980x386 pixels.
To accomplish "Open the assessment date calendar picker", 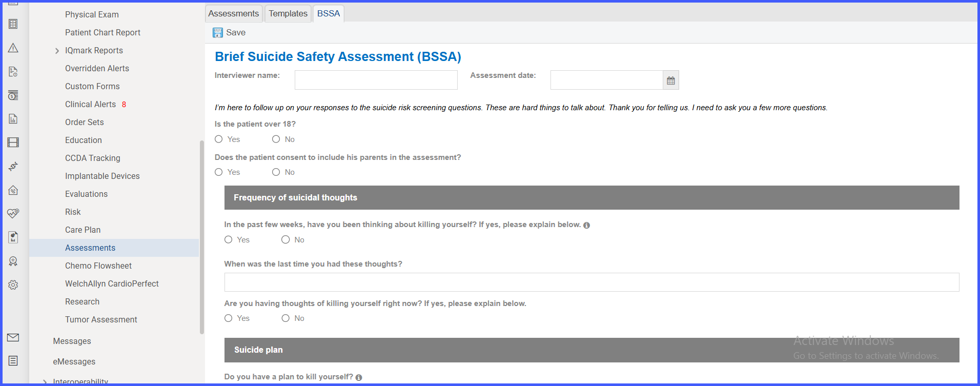I will click(x=670, y=80).
